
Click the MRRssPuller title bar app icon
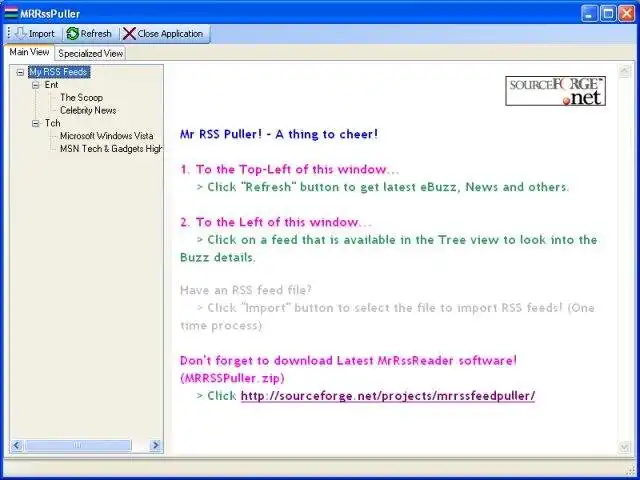11,13
